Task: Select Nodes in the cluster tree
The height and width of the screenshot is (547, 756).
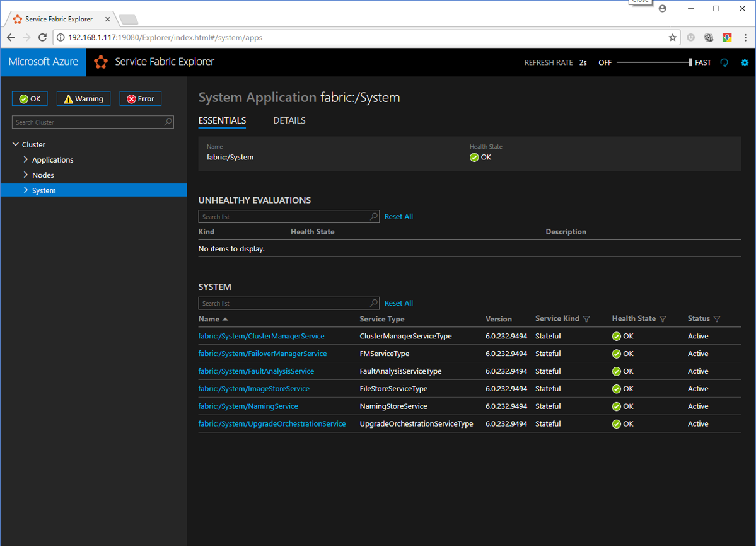Action: (x=43, y=175)
